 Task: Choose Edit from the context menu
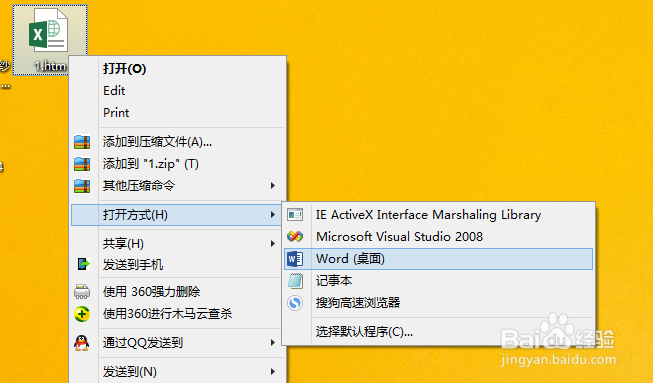[x=114, y=91]
